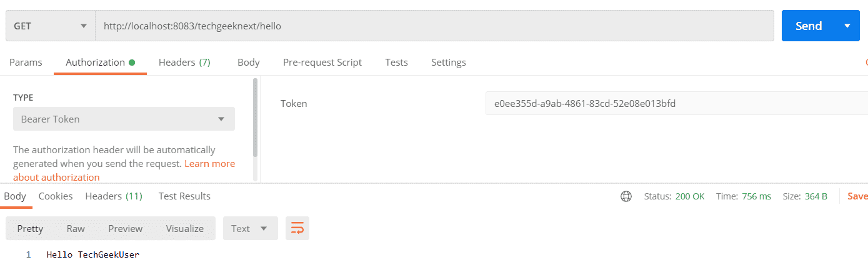Open the GET method dropdown
Image resolution: width=868 pixels, height=272 pixels.
click(51, 26)
